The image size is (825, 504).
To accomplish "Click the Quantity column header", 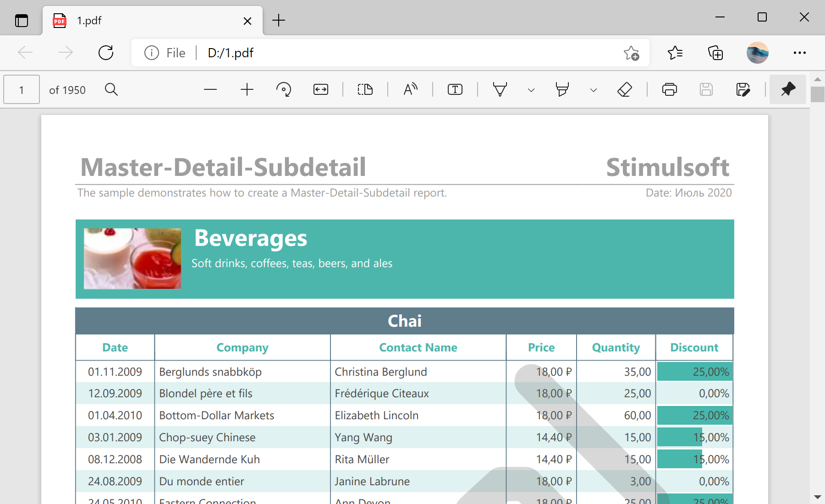I will pyautogui.click(x=616, y=348).
